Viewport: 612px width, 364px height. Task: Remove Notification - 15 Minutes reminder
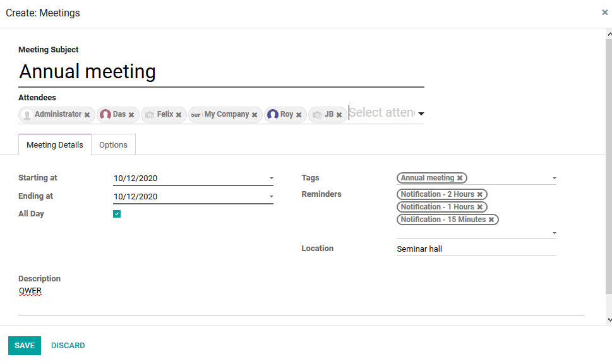point(491,220)
